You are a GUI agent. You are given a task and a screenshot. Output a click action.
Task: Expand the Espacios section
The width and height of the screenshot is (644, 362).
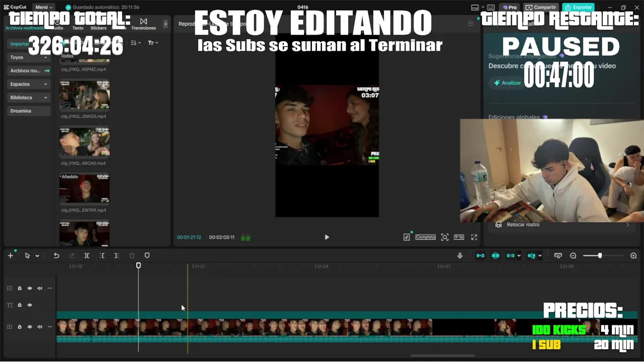(29, 84)
